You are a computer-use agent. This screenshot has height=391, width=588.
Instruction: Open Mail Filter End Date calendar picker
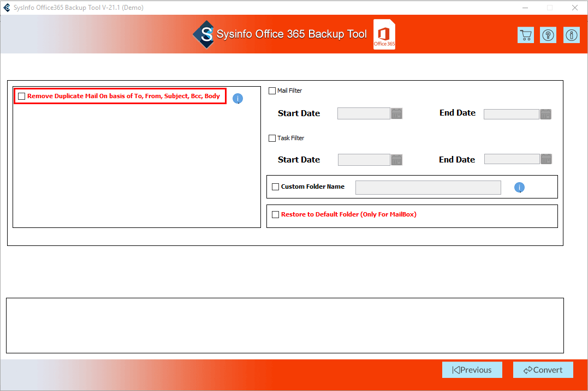[545, 114]
